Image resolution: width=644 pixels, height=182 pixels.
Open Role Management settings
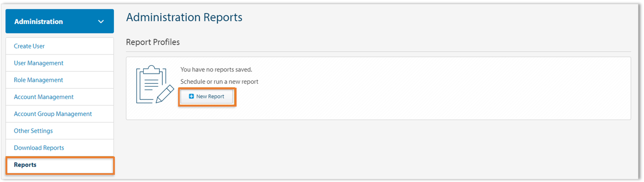pos(38,80)
